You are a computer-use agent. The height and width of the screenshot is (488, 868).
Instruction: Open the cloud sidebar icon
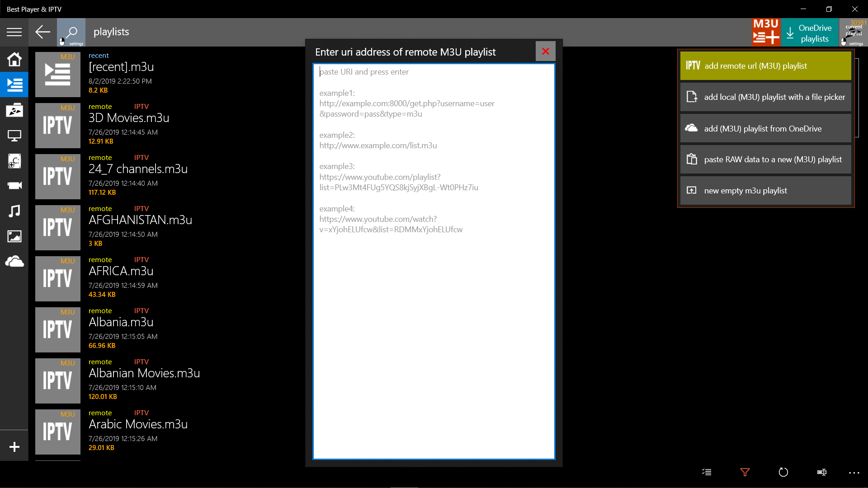pos(14,262)
